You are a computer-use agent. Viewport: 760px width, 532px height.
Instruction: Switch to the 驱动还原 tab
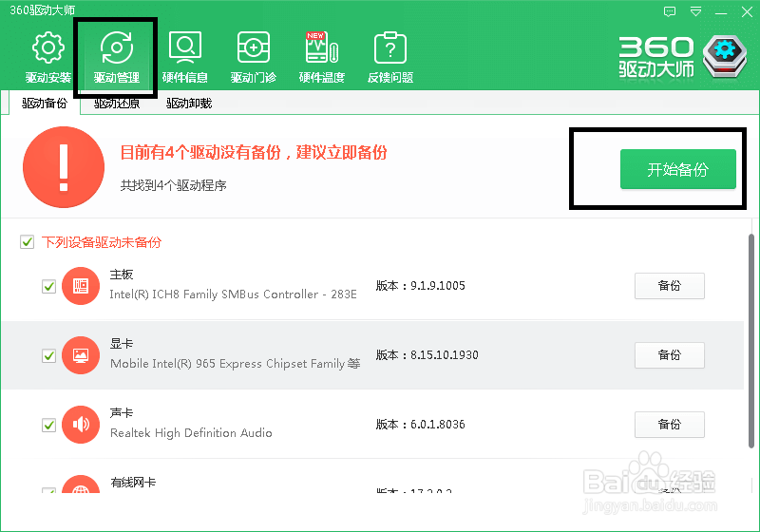pyautogui.click(x=117, y=104)
